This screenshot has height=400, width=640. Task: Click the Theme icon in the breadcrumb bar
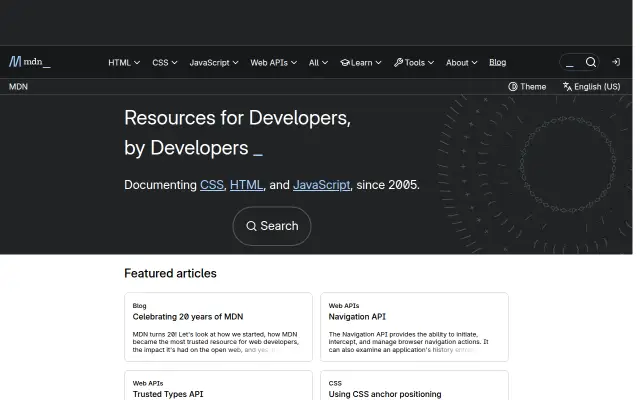[x=513, y=87]
